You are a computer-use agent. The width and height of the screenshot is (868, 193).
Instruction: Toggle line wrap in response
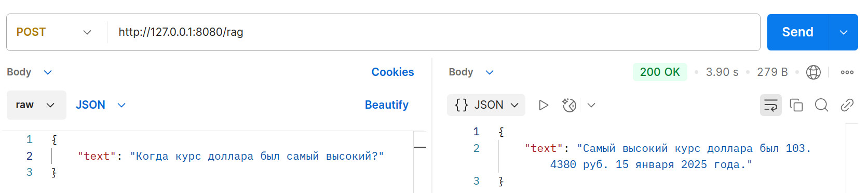coord(771,105)
